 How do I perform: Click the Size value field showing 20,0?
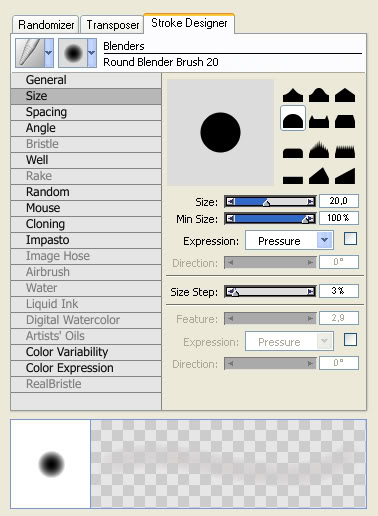pos(339,201)
